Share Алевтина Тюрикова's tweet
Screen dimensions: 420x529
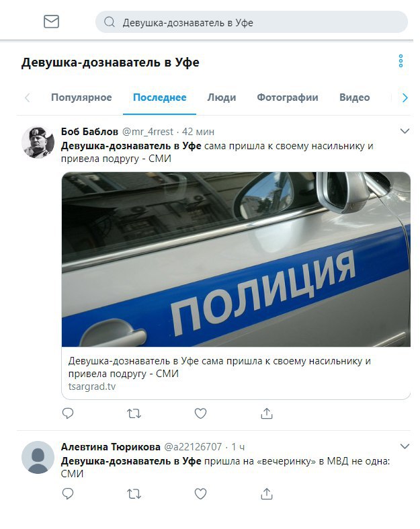(x=267, y=493)
